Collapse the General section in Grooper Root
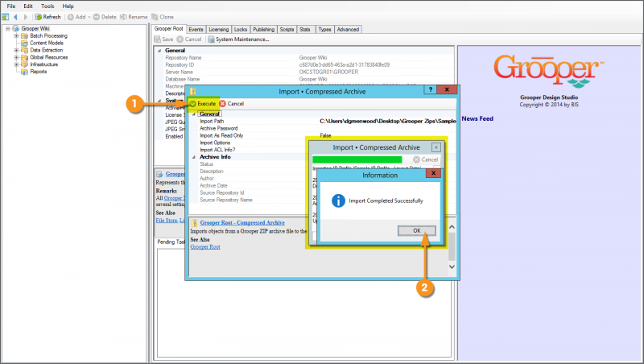This screenshot has height=364, width=644. coord(159,51)
